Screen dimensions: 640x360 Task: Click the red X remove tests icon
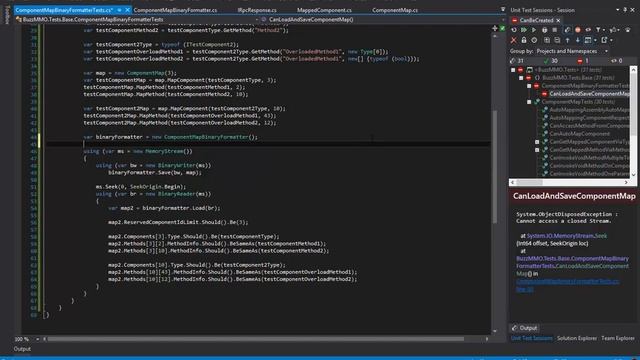[513, 40]
